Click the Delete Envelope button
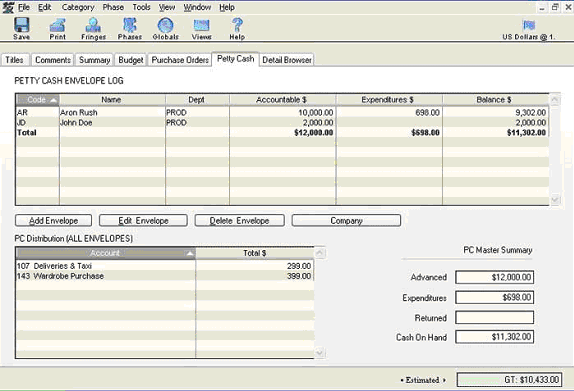Image resolution: width=574 pixels, height=391 pixels. (239, 220)
